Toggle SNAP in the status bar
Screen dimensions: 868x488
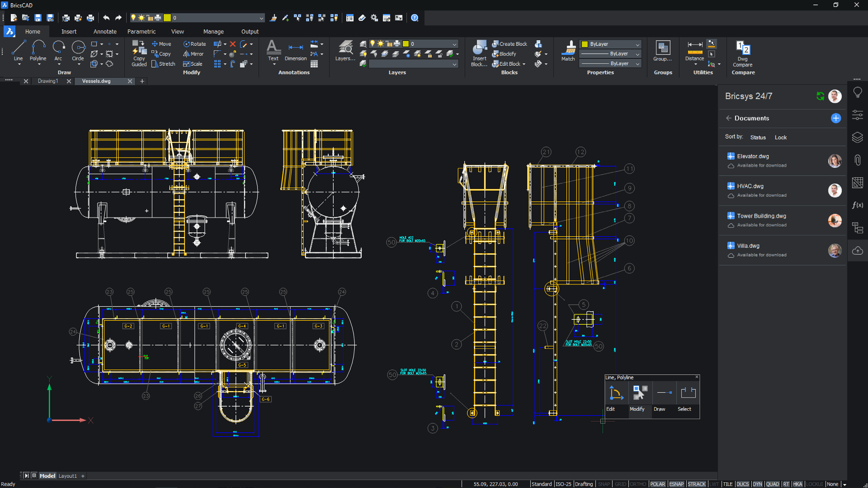(604, 484)
